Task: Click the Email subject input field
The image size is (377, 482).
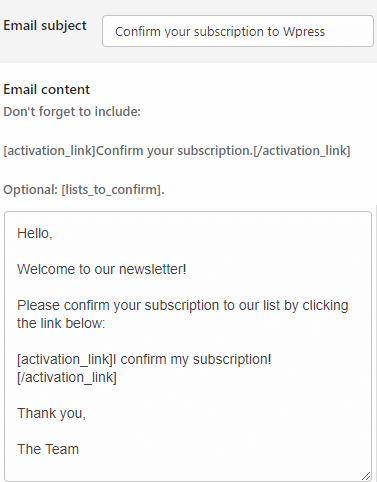Action: click(x=238, y=31)
